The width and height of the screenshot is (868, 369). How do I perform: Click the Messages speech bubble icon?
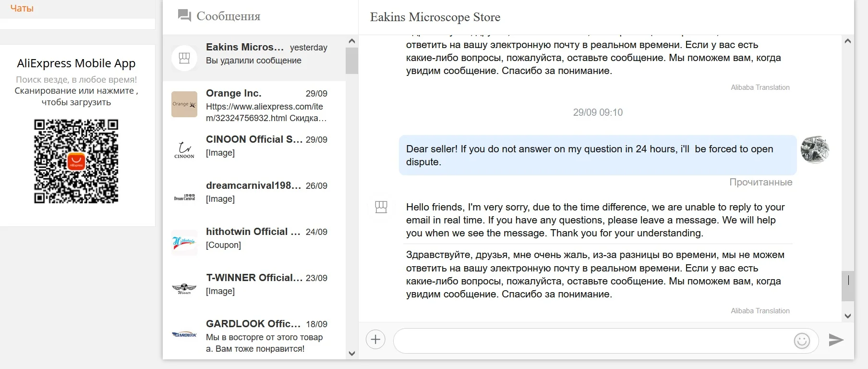pos(184,16)
